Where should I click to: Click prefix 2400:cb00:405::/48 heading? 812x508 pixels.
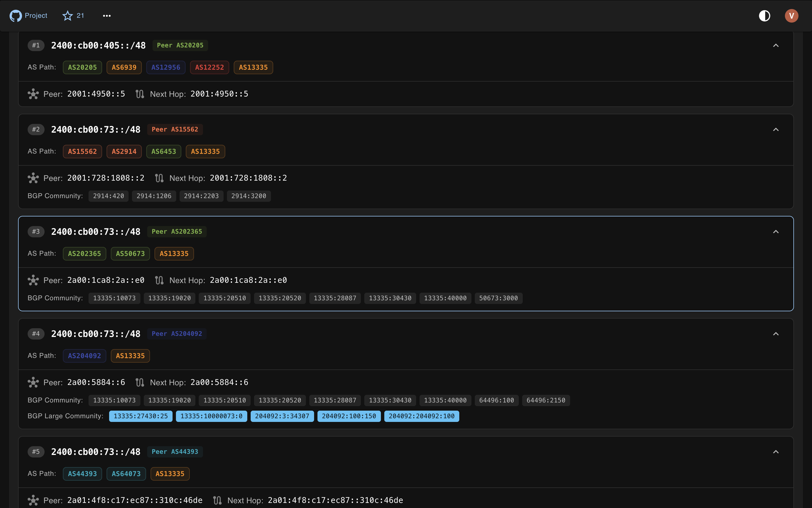click(x=98, y=45)
